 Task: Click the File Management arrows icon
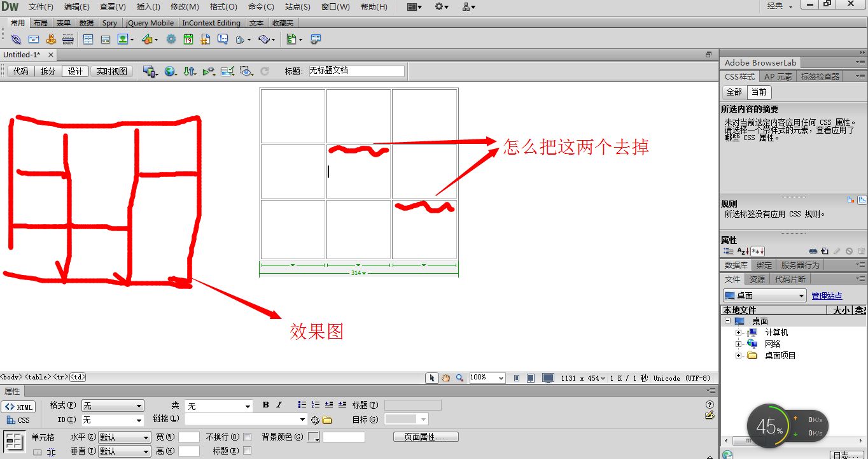(x=190, y=71)
